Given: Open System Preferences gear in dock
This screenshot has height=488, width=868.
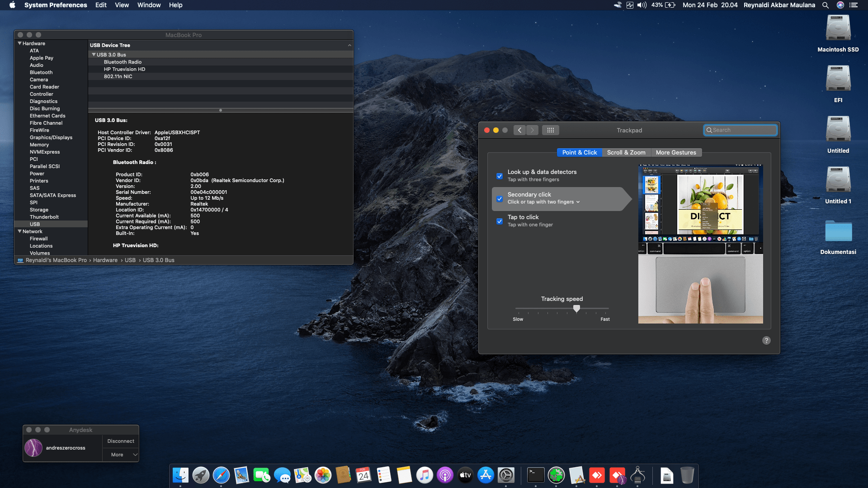Looking at the screenshot, I should (x=506, y=475).
